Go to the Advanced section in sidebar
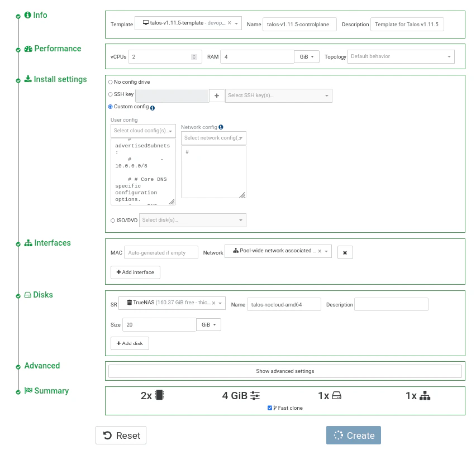This screenshot has height=455, width=476. tap(42, 366)
